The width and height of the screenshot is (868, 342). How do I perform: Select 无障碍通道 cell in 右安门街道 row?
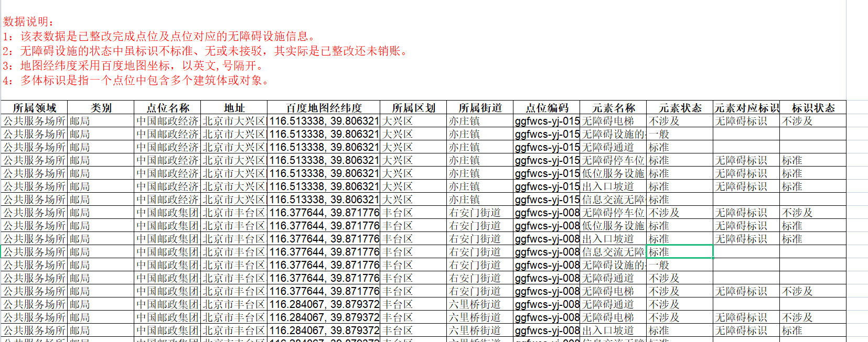pyautogui.click(x=613, y=278)
